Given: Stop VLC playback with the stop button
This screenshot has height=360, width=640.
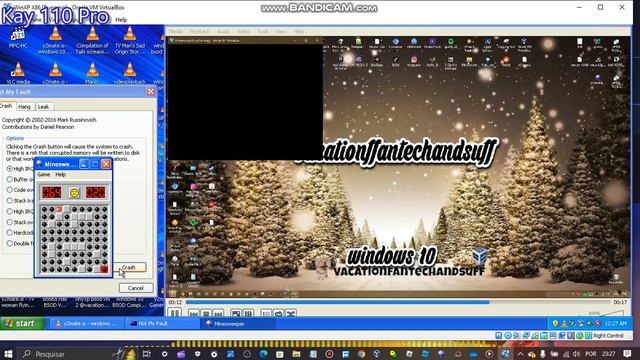Looking at the screenshot, I should 206,314.
